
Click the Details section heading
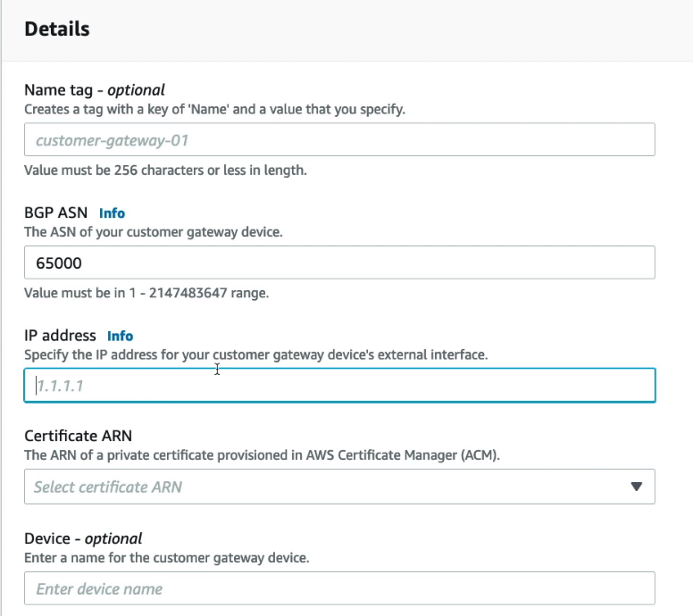pos(57,29)
